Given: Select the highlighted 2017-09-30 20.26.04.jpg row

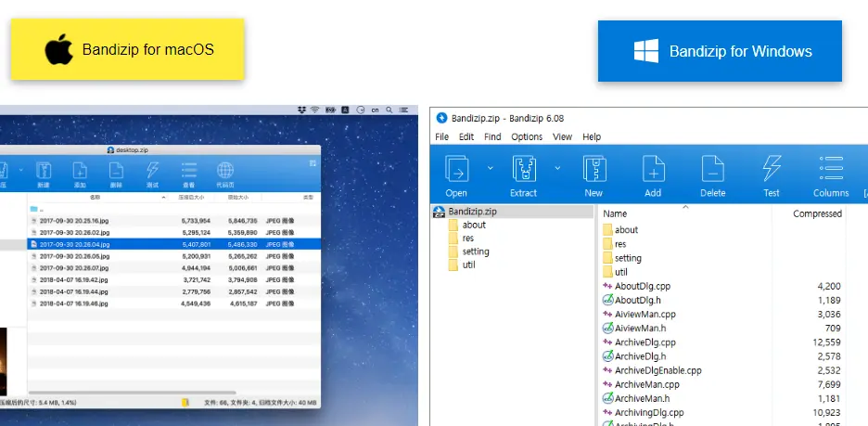Looking at the screenshot, I should 173,244.
